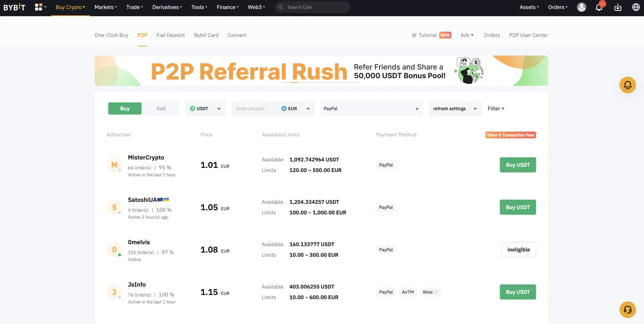Click the Bybit logo
Viewport: 644px width, 324px height.
[14, 7]
